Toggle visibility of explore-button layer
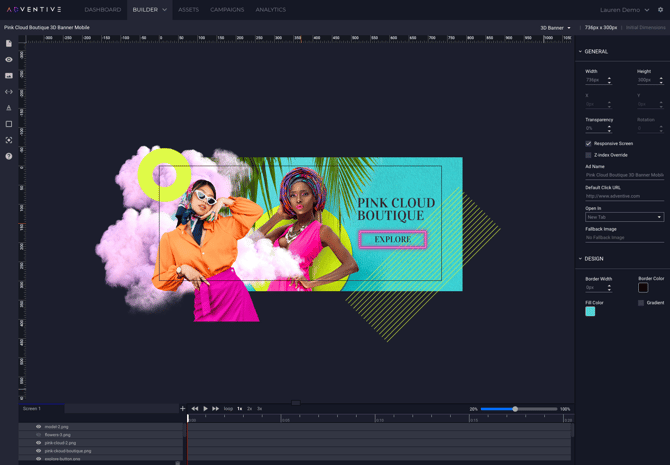Image resolution: width=670 pixels, height=465 pixels. click(x=38, y=459)
